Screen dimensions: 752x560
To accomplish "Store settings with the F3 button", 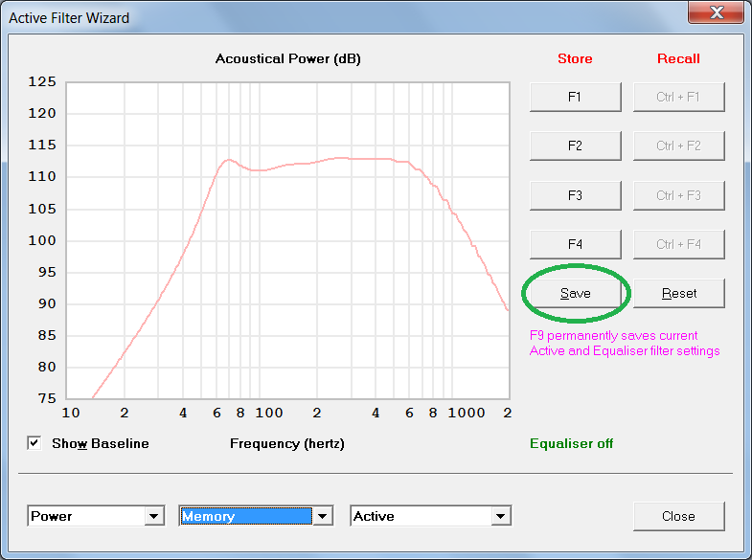I will point(575,195).
